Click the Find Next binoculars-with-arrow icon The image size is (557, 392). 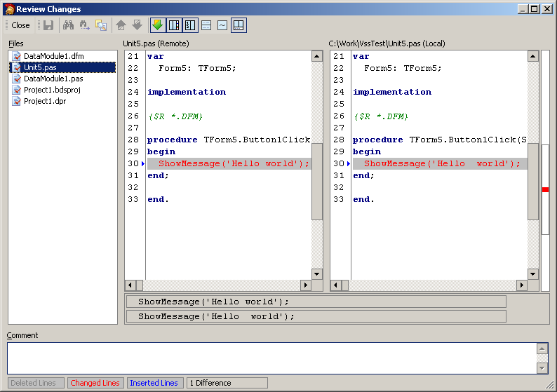tap(85, 25)
